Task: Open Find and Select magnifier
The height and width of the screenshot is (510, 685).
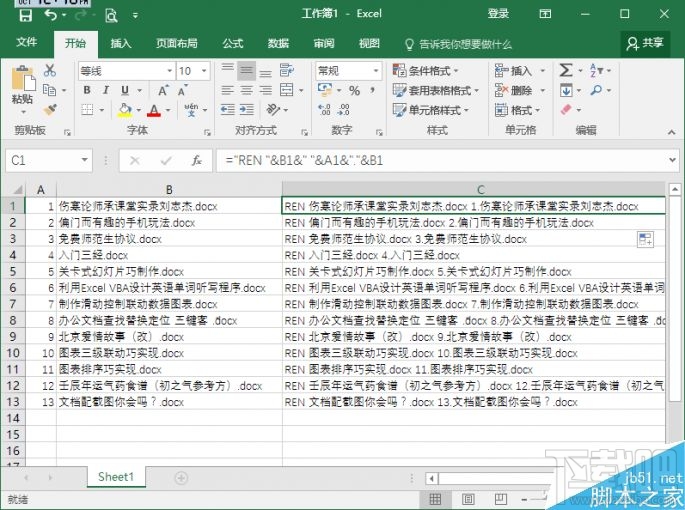Action: (596, 90)
